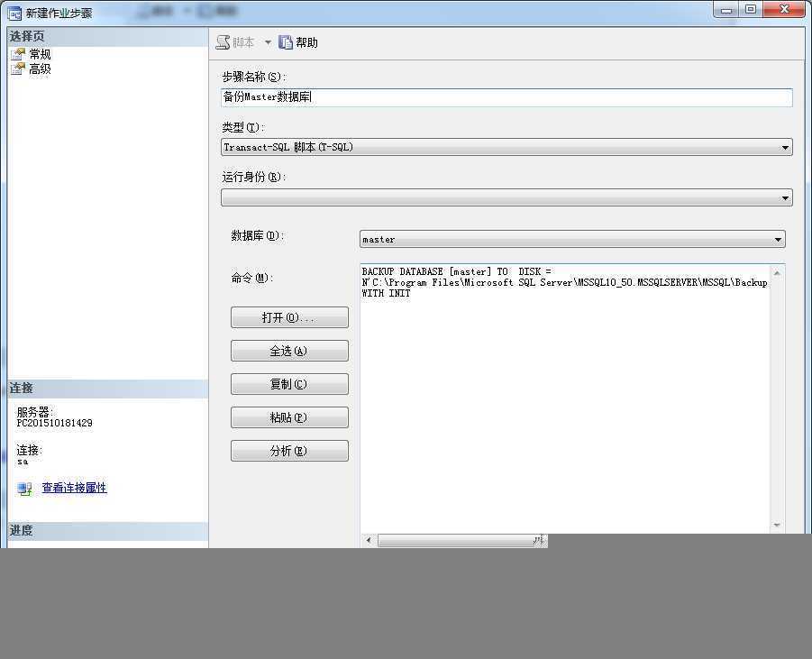Click the horizontal scrollbar left arrow
Viewport: 812px width, 659px height.
(369, 540)
